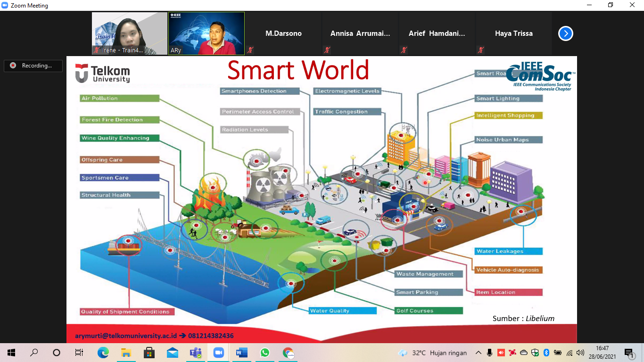Expand hidden system tray icons chevron

pos(478,353)
